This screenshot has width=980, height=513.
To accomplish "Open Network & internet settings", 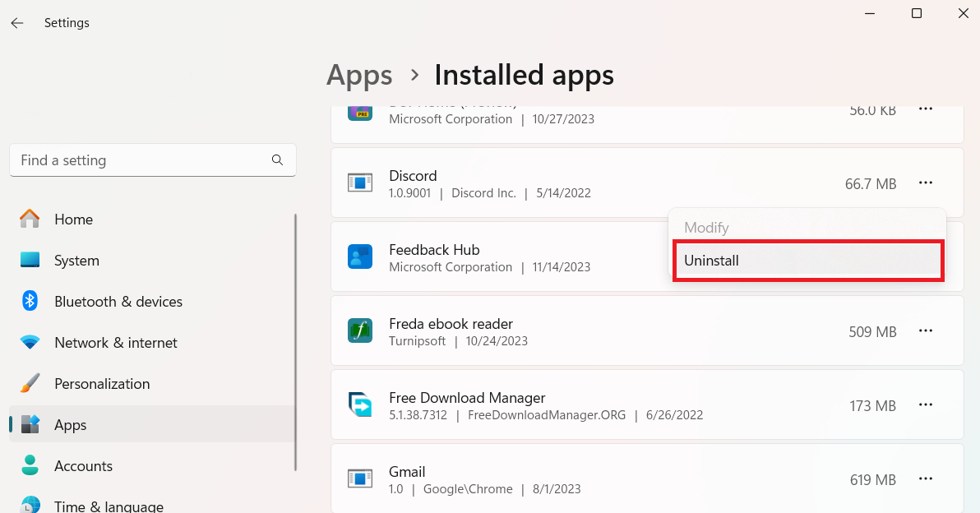I will coord(30,342).
